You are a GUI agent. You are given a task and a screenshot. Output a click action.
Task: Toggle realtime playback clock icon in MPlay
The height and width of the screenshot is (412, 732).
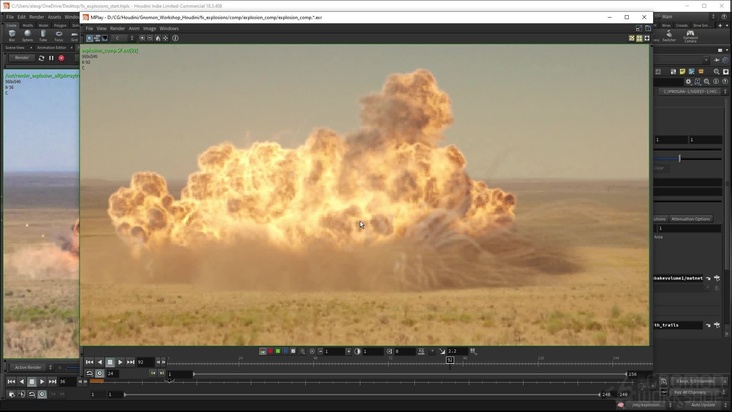coord(99,373)
